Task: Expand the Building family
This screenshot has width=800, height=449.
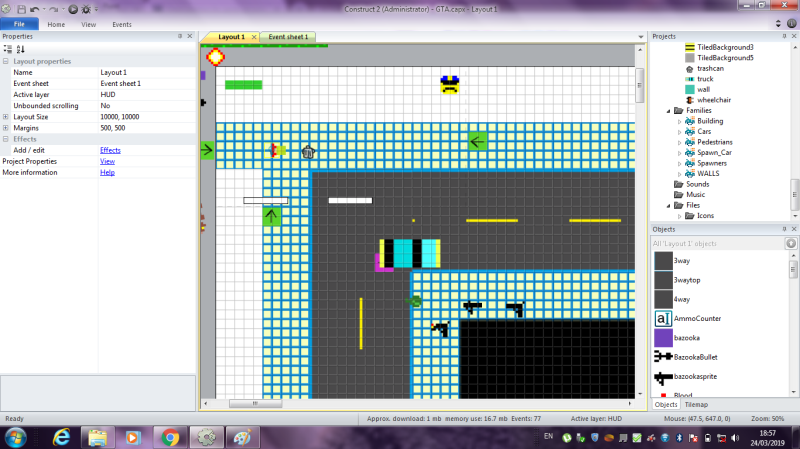Action: pyautogui.click(x=680, y=121)
